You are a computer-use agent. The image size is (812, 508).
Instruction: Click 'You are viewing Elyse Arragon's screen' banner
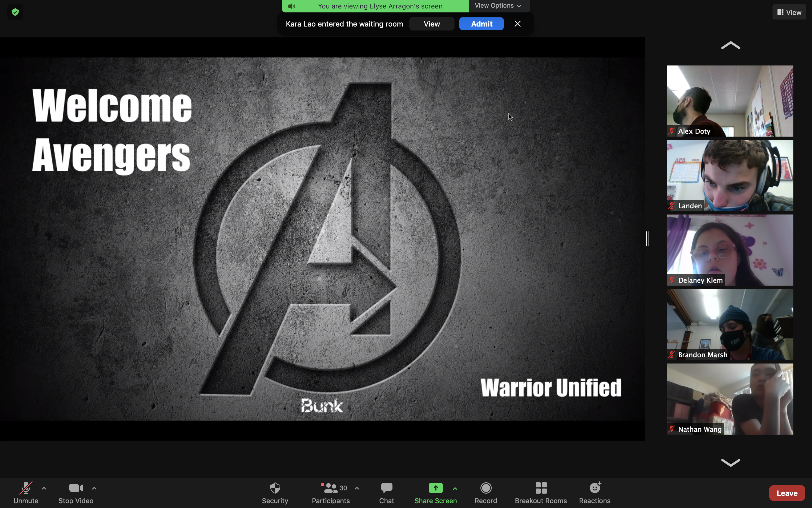(376, 6)
